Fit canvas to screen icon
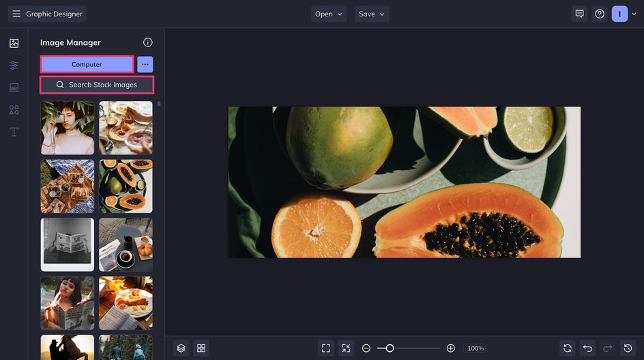 coord(326,348)
